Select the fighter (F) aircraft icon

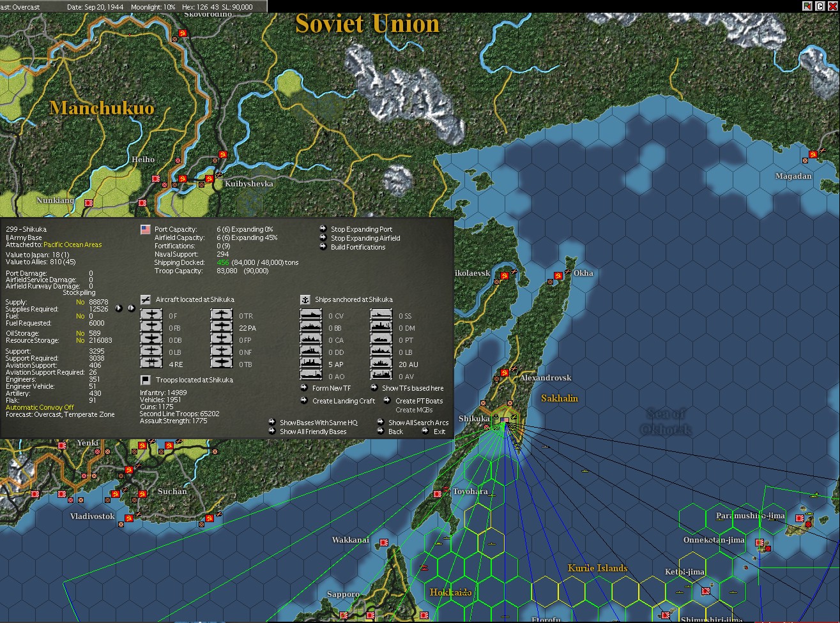151,315
